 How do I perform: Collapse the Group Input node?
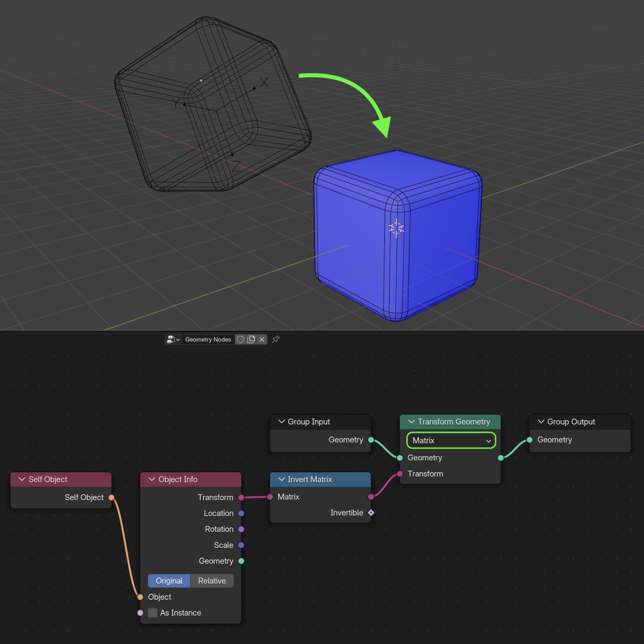coord(282,422)
